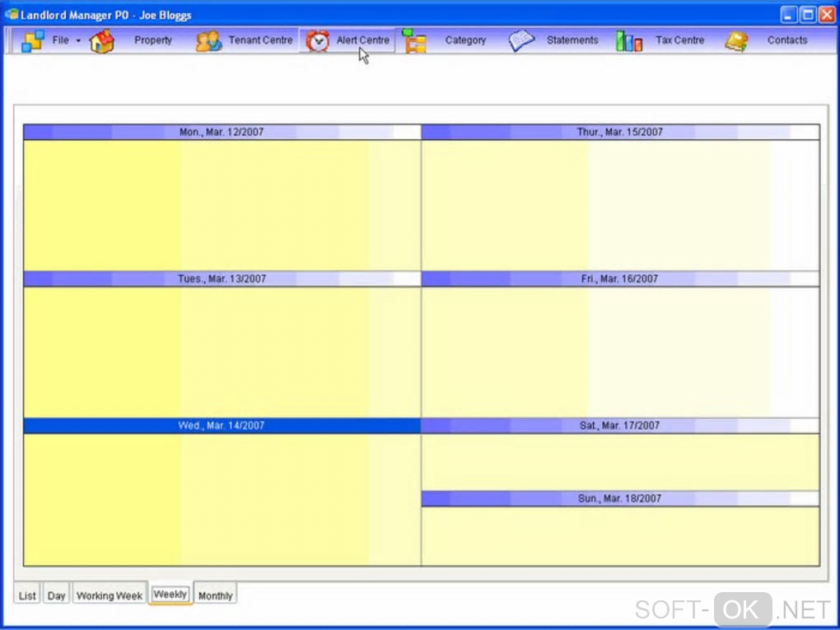Select the Weekly view tab

[170, 594]
